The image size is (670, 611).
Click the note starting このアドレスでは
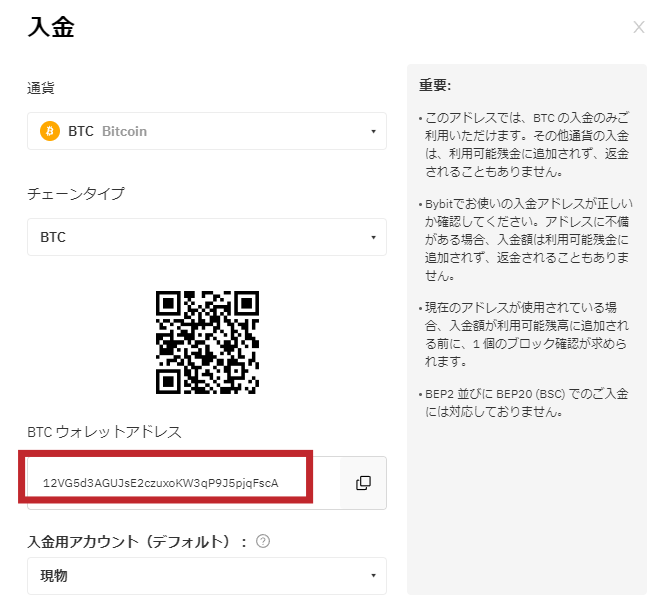coord(526,145)
